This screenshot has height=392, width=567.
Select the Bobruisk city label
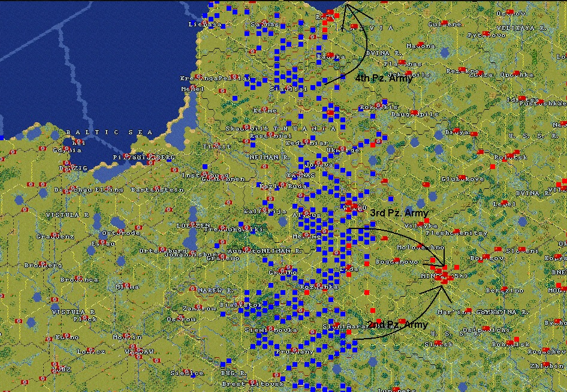pyautogui.click(x=511, y=344)
